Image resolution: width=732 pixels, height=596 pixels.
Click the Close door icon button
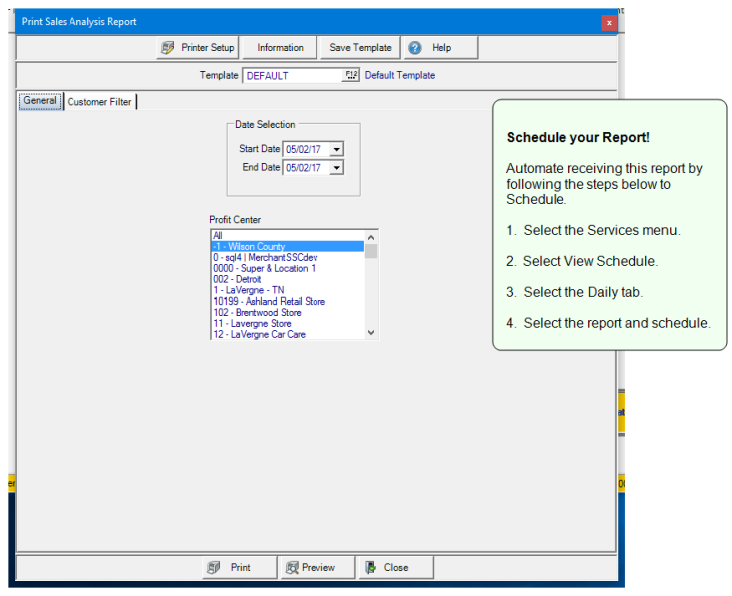(x=370, y=567)
